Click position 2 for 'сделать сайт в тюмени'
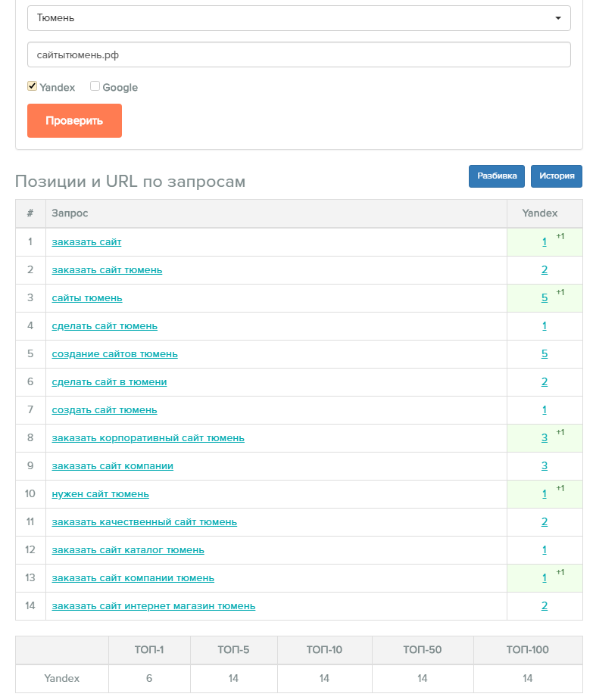The height and width of the screenshot is (700, 593). 545,381
